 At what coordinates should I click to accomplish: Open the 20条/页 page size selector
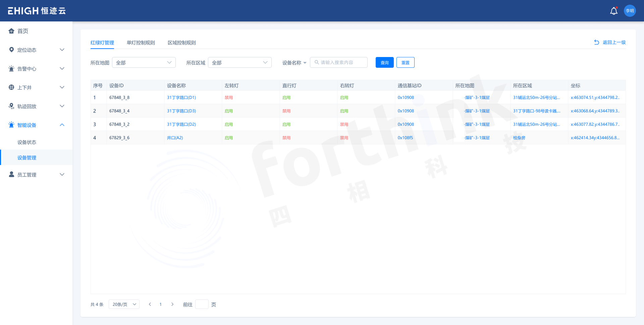(124, 304)
